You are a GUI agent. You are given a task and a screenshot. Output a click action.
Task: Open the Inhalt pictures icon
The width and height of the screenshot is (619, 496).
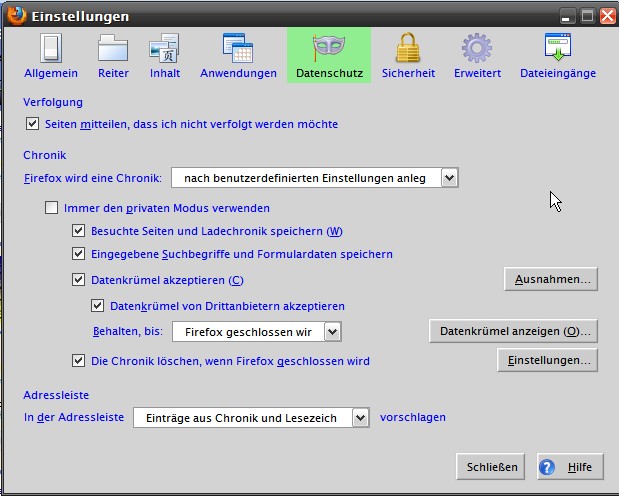[x=165, y=48]
